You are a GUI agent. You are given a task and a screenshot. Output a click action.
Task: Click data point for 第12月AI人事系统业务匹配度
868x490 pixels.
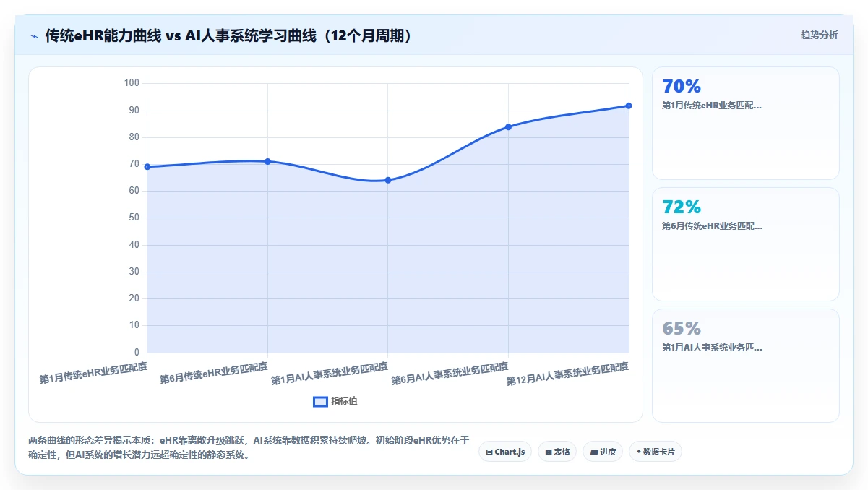coord(629,106)
